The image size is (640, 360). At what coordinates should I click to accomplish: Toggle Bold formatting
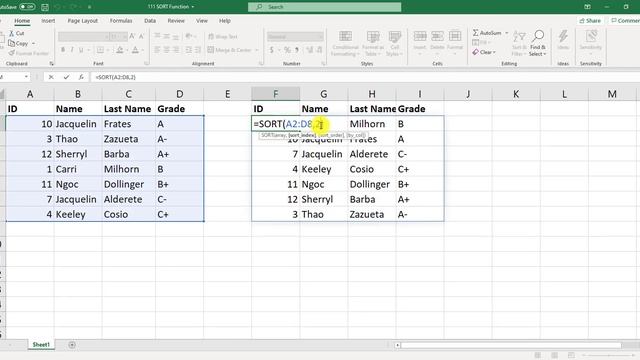[x=63, y=50]
